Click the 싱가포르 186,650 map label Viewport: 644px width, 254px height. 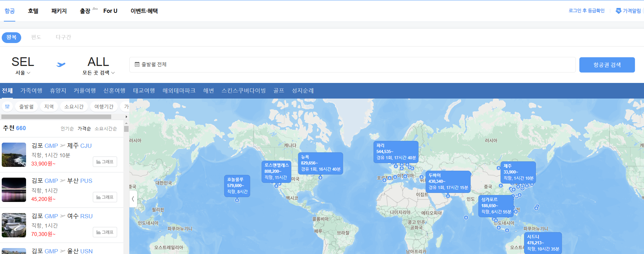(496, 206)
